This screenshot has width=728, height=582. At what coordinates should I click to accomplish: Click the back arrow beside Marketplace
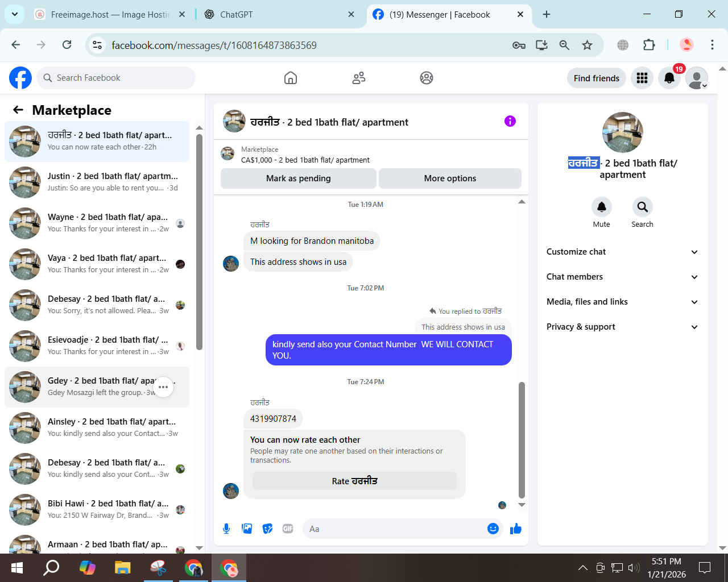[x=18, y=110]
